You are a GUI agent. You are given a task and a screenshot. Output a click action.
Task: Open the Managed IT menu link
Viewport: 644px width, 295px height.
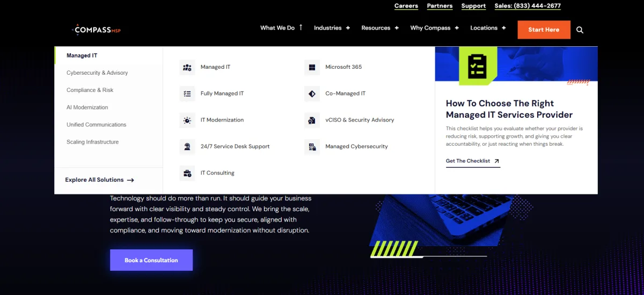click(216, 67)
